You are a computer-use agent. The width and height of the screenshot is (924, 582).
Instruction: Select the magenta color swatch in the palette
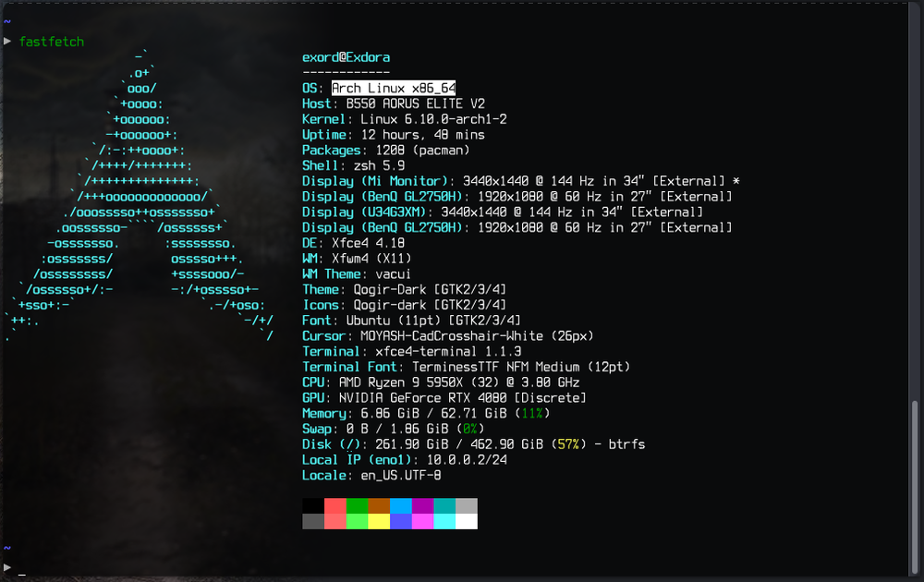tap(423, 506)
